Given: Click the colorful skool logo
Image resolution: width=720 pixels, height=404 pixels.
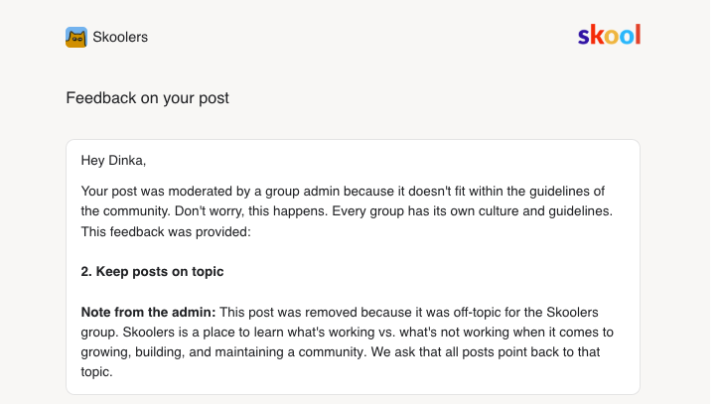Looking at the screenshot, I should click(609, 36).
